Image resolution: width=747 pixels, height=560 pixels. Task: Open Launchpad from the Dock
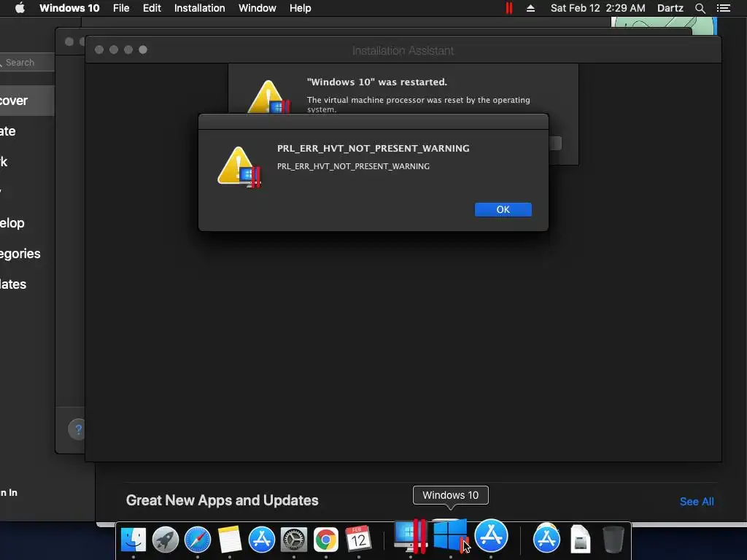[166, 540]
